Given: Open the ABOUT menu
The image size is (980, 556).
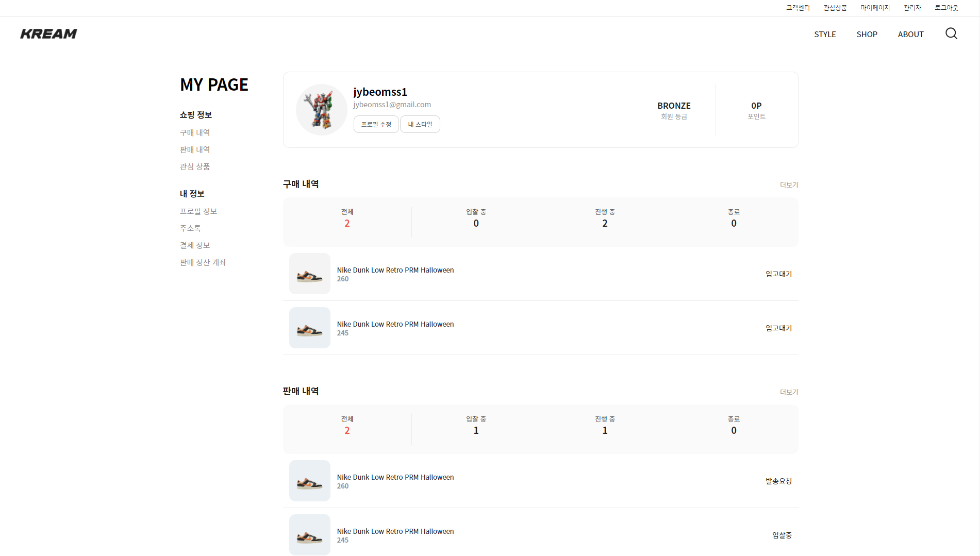Looking at the screenshot, I should coord(910,34).
